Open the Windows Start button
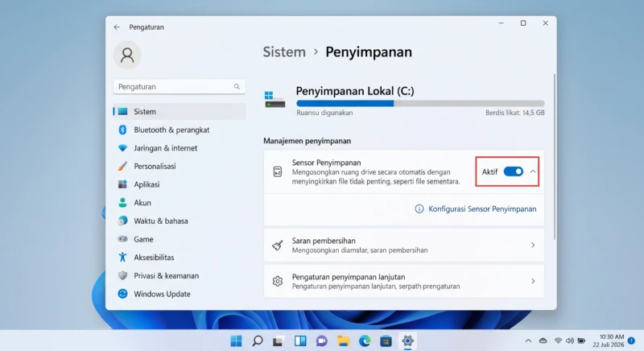The image size is (644, 351). pyautogui.click(x=236, y=341)
